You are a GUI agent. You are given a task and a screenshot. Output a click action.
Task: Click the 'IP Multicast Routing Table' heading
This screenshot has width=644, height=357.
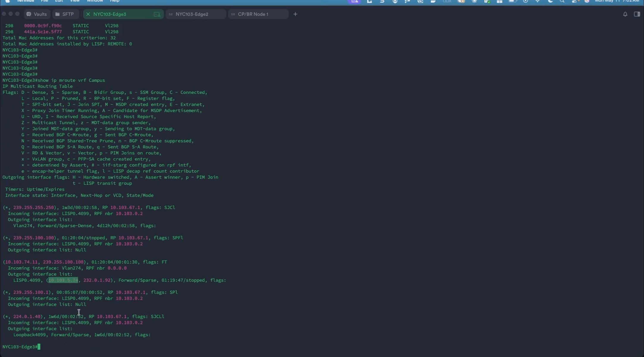point(38,86)
